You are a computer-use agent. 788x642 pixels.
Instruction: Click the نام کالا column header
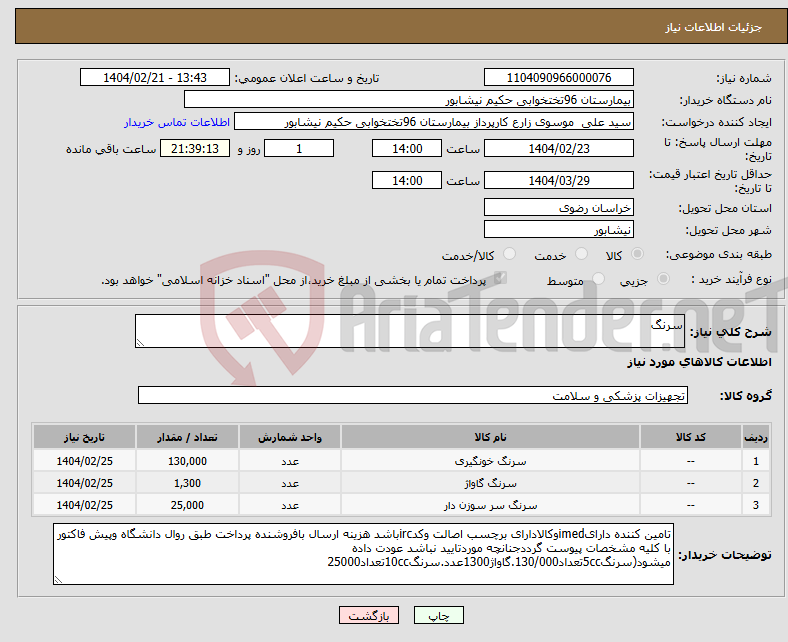click(490, 437)
